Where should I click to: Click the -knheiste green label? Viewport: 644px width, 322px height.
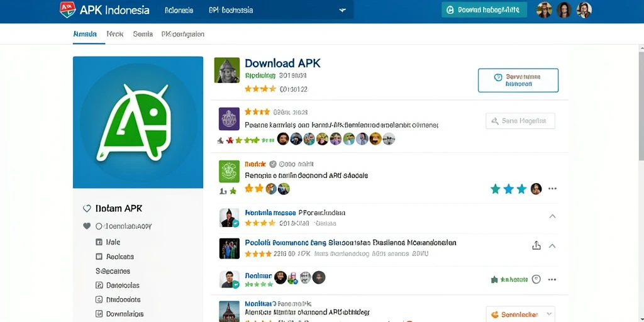pos(513,280)
